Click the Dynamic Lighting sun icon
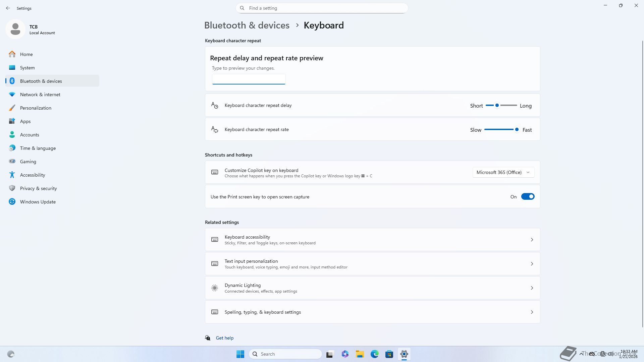Image resolution: width=644 pixels, height=362 pixels. coord(215,288)
